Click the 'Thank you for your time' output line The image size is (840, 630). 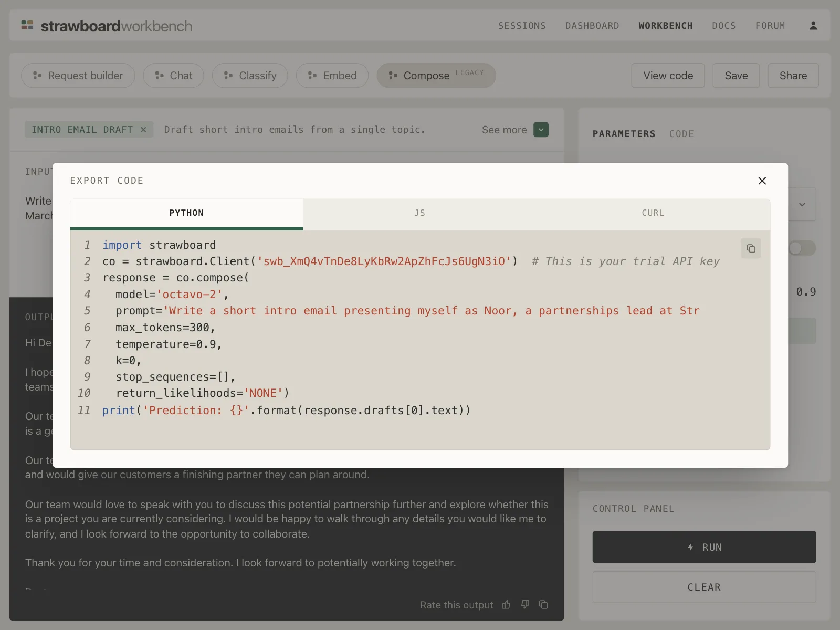coord(240,563)
